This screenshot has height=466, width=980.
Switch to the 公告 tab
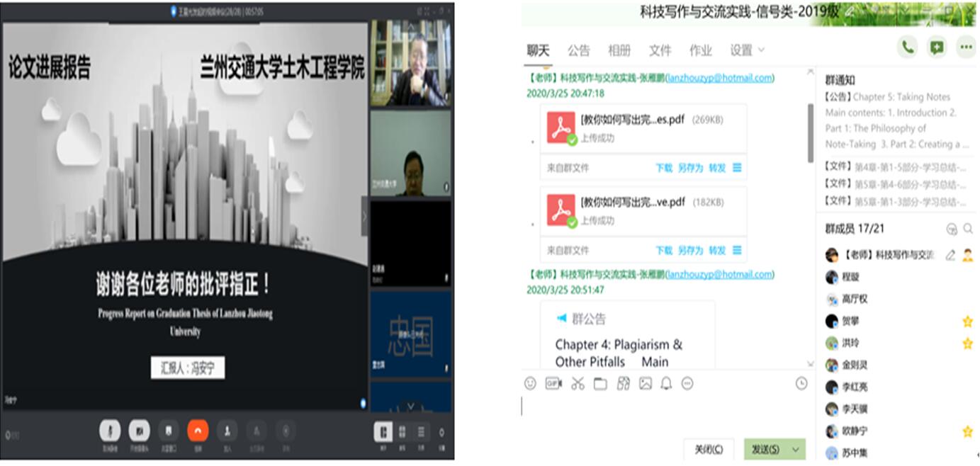[x=578, y=50]
